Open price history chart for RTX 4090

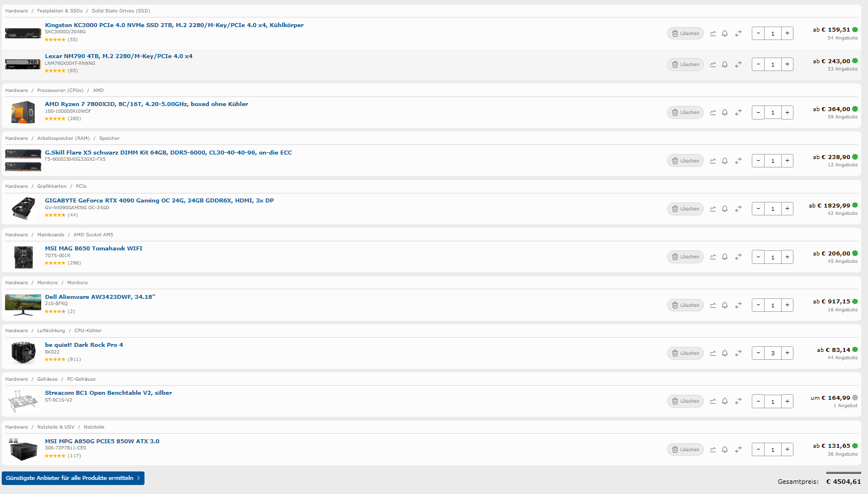[x=713, y=209]
